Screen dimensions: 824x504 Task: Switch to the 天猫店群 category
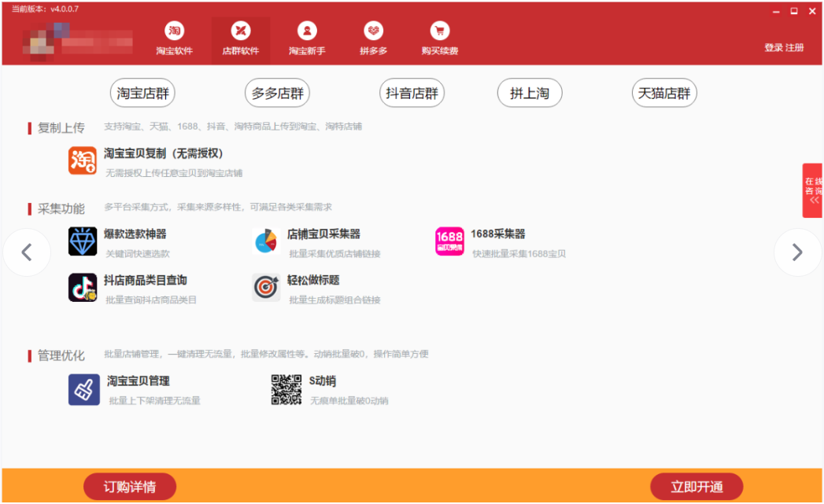click(x=664, y=93)
